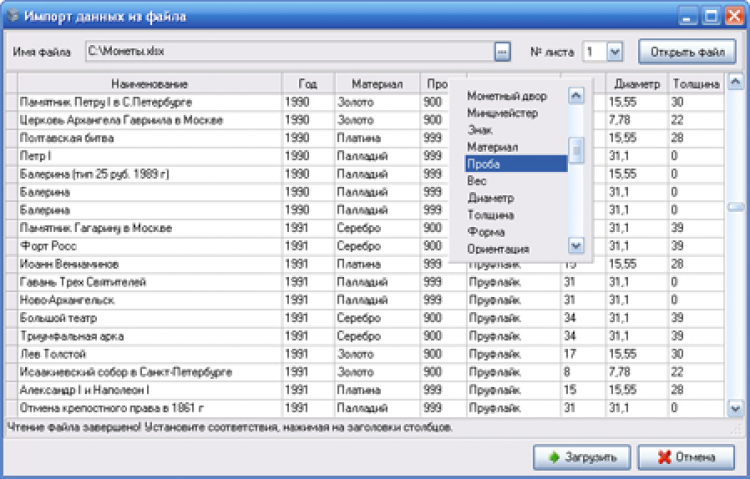This screenshot has height=479, width=750.
Task: Click the Толщина column header
Action: [696, 84]
